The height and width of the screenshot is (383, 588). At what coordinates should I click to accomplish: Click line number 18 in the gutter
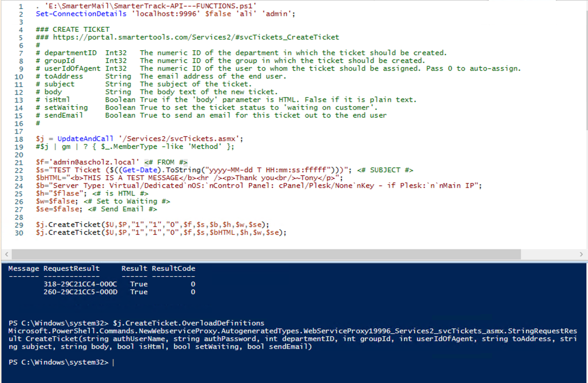[19, 139]
